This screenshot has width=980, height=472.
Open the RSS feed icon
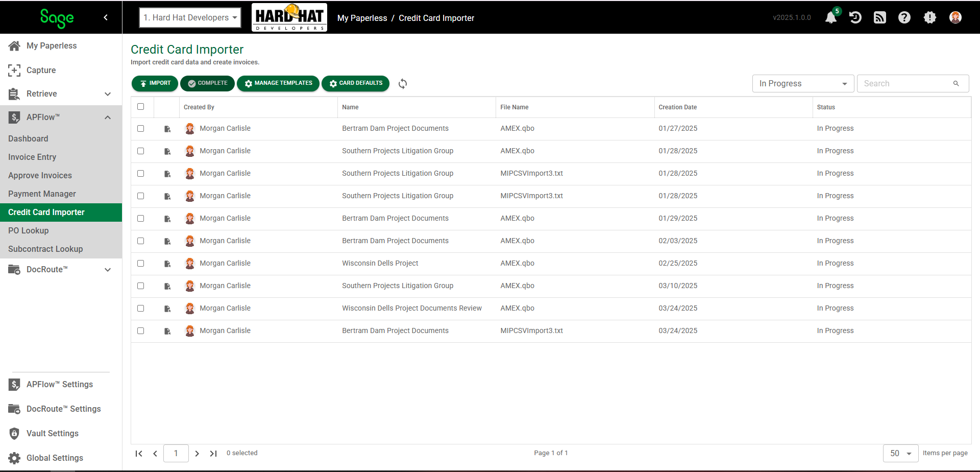pyautogui.click(x=880, y=18)
